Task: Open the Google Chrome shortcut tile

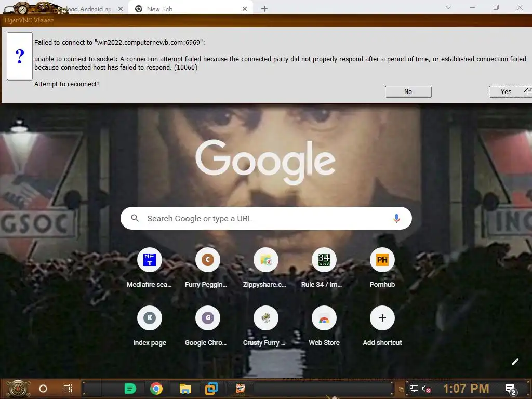Action: coord(207,326)
